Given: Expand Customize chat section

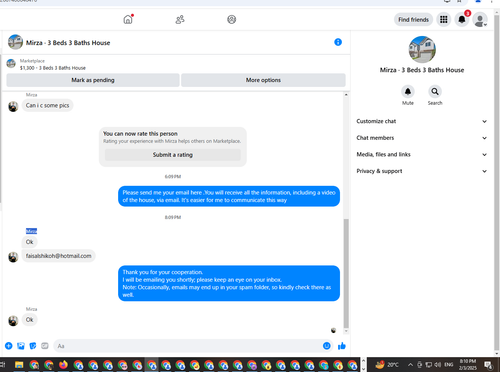Looking at the screenshot, I should tap(422, 121).
